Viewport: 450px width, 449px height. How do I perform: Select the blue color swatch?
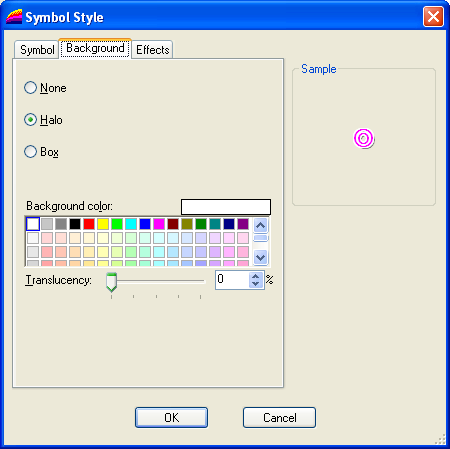145,224
